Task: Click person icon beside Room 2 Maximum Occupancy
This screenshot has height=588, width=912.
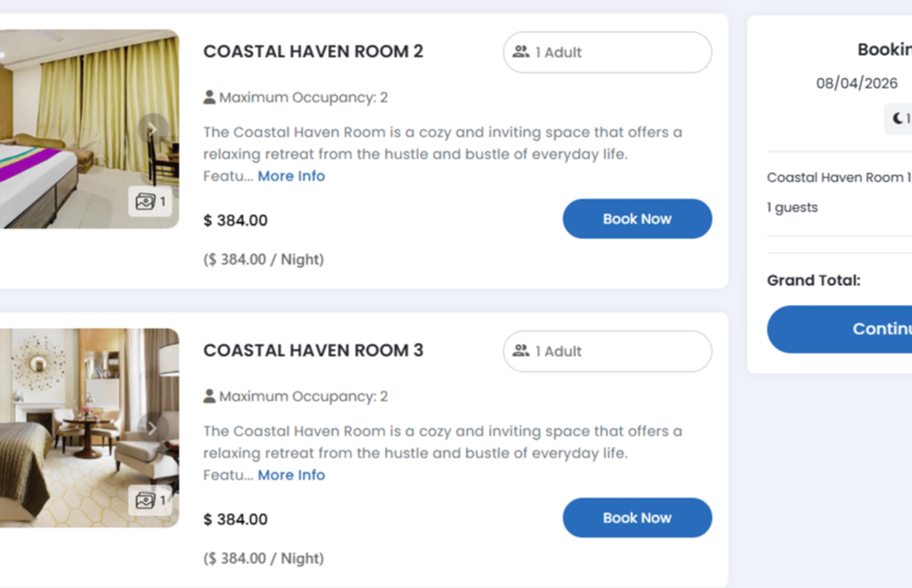Action: click(209, 97)
